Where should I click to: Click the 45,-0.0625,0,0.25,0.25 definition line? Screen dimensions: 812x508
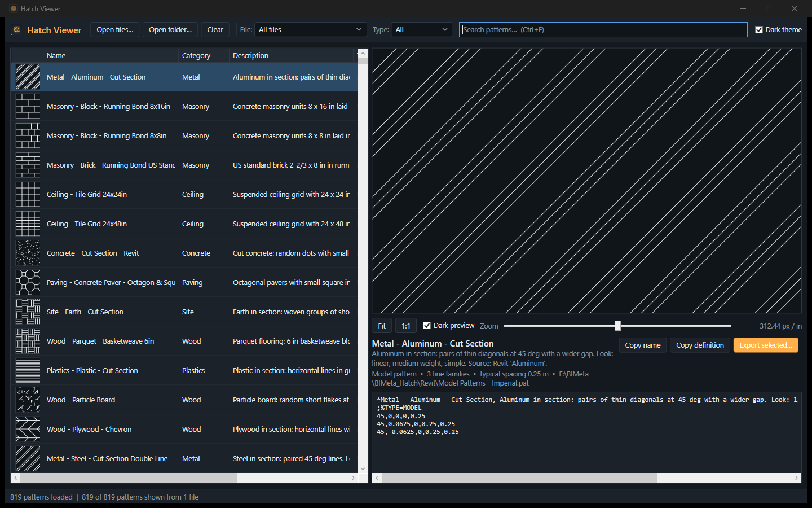(x=418, y=432)
